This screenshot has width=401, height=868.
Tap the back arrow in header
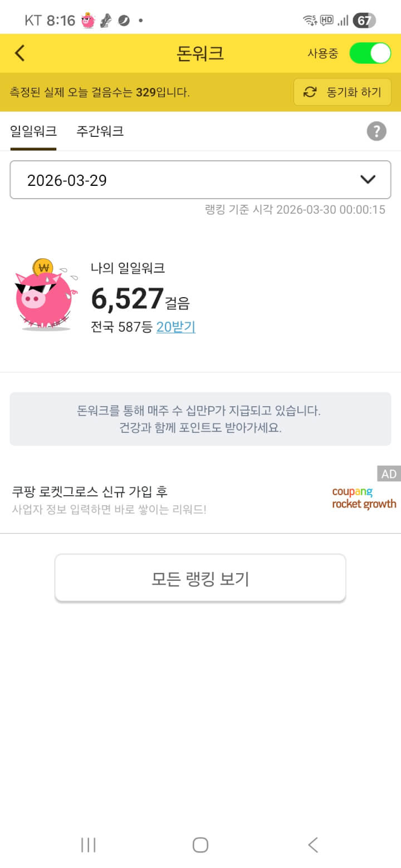click(x=20, y=53)
